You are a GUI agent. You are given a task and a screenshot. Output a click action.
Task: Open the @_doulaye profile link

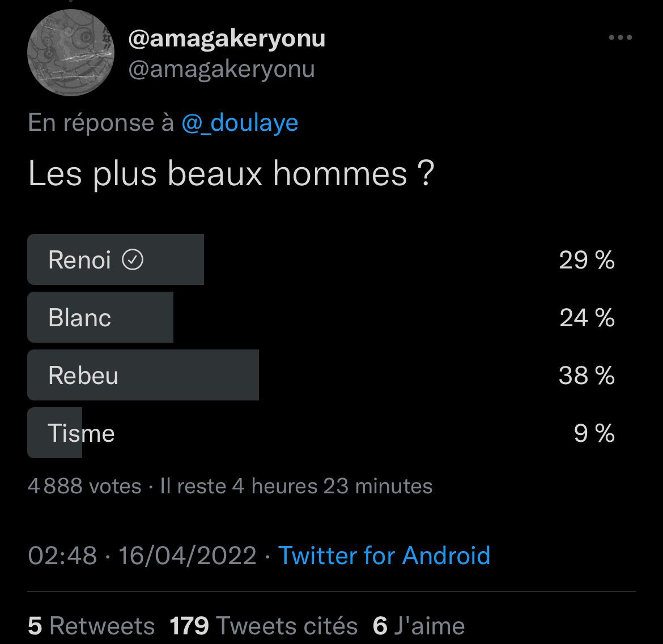pos(240,123)
